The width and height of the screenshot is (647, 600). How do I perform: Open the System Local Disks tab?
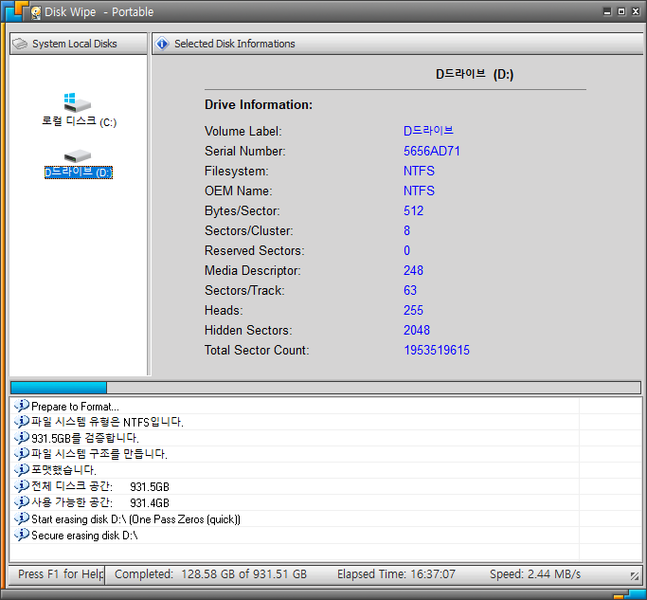click(74, 44)
